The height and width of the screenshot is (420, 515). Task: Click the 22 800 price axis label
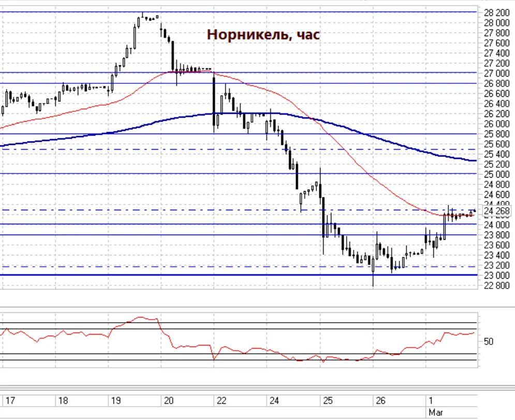496,285
